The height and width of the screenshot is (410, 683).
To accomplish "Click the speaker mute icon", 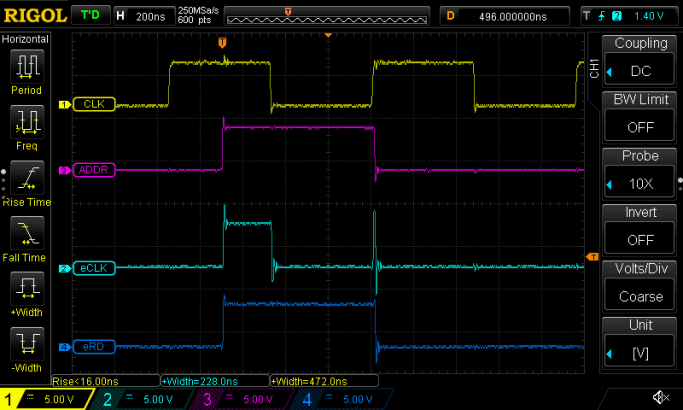I will pyautogui.click(x=661, y=397).
